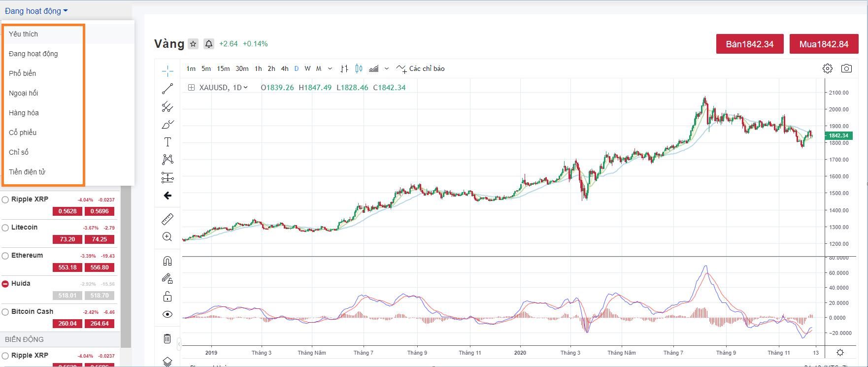
Task: Choose Đang hoạt động menu entry
Action: click(x=68, y=54)
